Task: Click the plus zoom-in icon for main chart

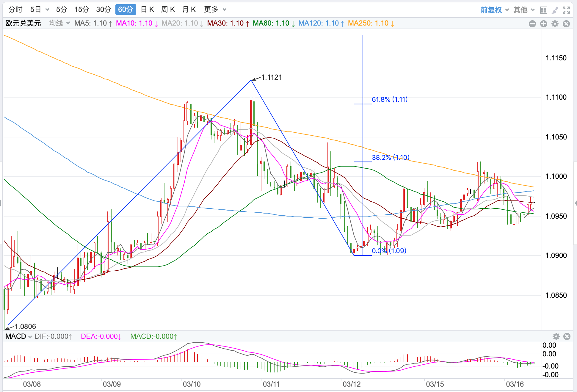Action: pyautogui.click(x=544, y=24)
